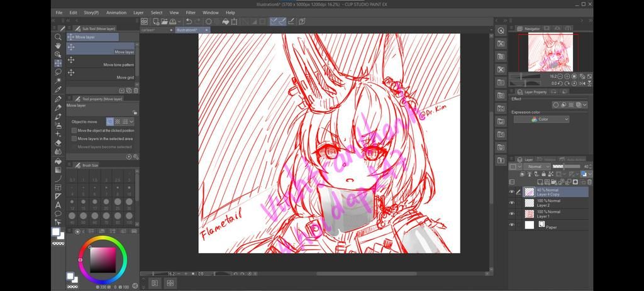The height and width of the screenshot is (291, 644).
Task: Open the Expression color dropdown
Action: 541,119
